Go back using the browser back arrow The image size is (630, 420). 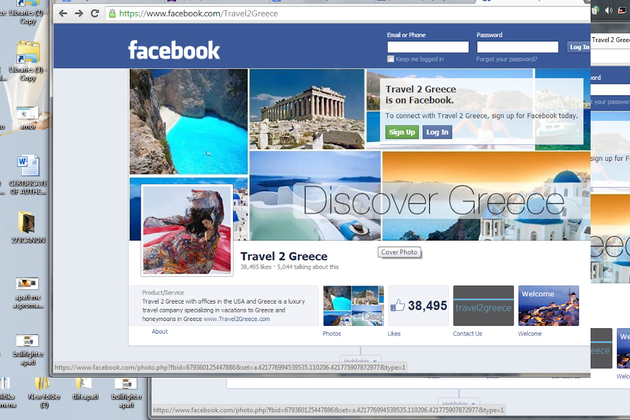click(x=63, y=14)
